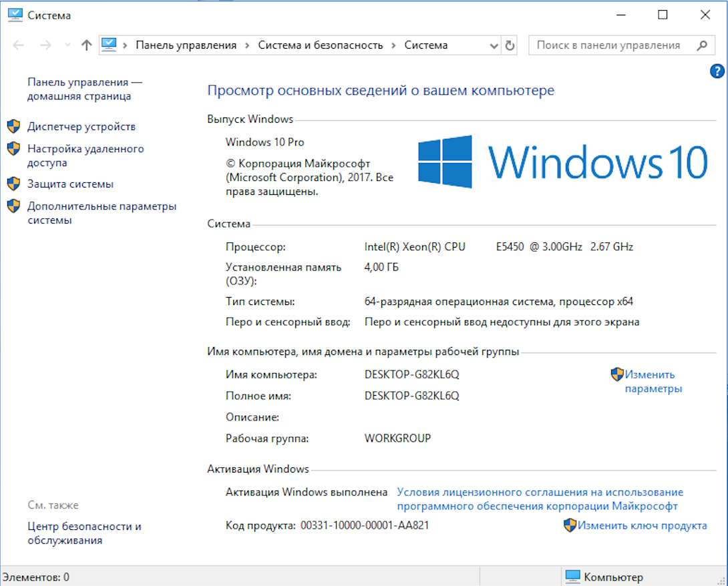Expand chevron after Панель управления breadcrumb

[x=247, y=45]
